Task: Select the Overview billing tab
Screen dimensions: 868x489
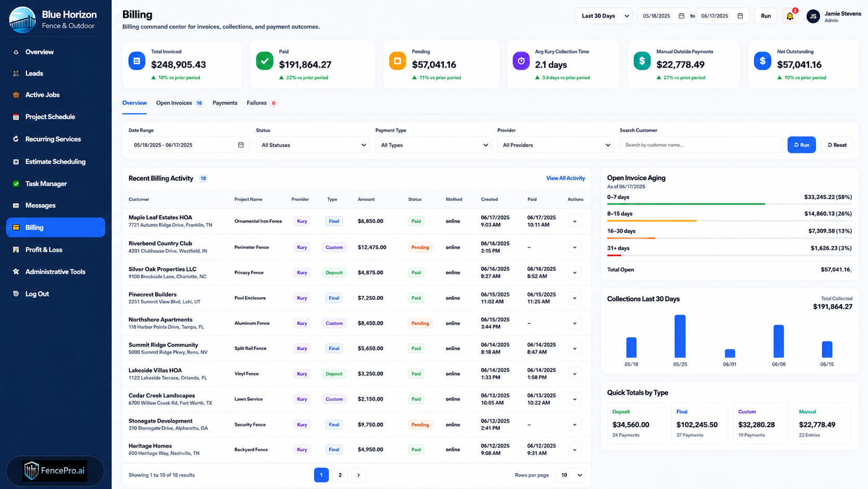Action: click(x=134, y=103)
